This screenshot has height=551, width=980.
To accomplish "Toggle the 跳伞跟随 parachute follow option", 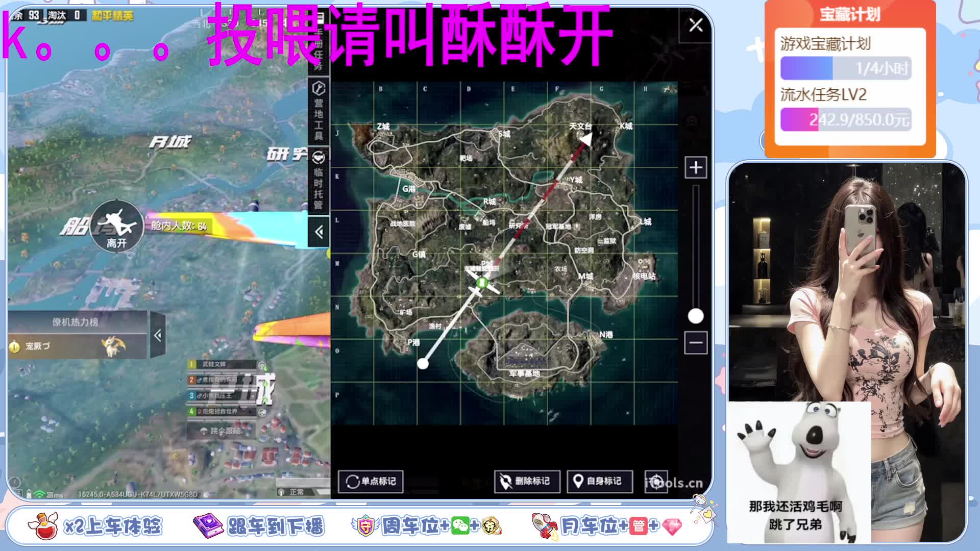I will [222, 431].
